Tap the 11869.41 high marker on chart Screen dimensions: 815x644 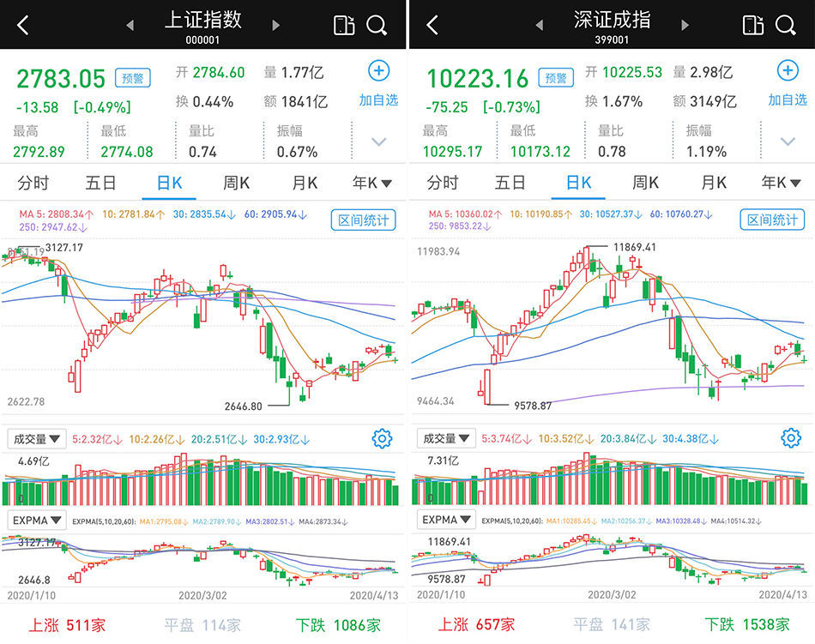(635, 247)
